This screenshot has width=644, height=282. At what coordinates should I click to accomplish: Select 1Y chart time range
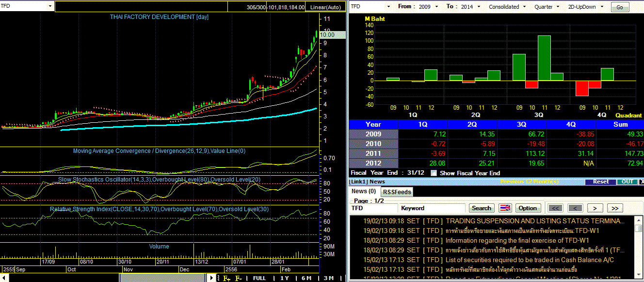coord(285,278)
